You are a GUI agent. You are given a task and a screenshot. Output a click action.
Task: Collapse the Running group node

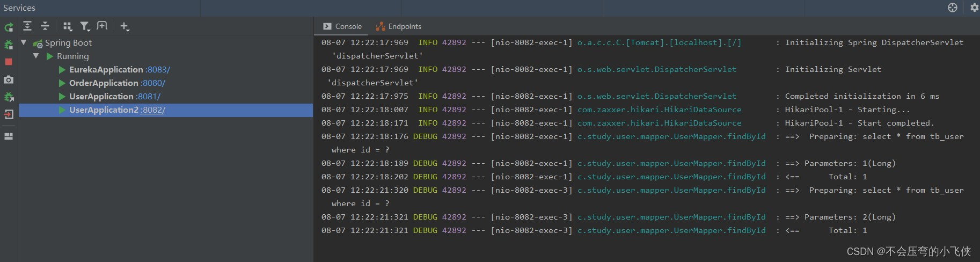click(36, 56)
